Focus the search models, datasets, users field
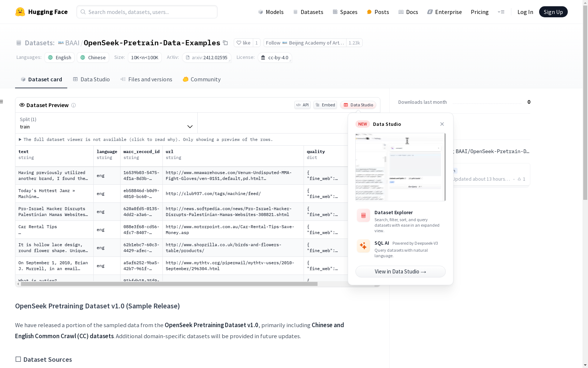This screenshot has width=588, height=368. point(147,12)
